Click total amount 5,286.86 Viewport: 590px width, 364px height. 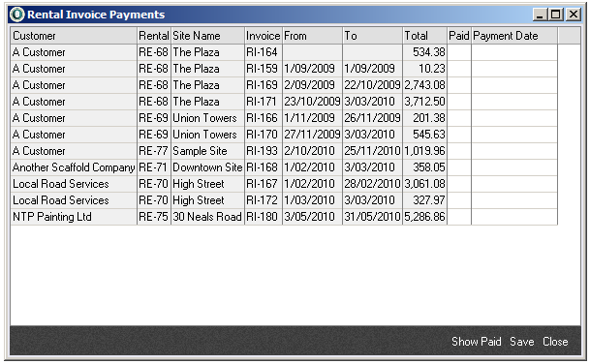[x=424, y=217]
